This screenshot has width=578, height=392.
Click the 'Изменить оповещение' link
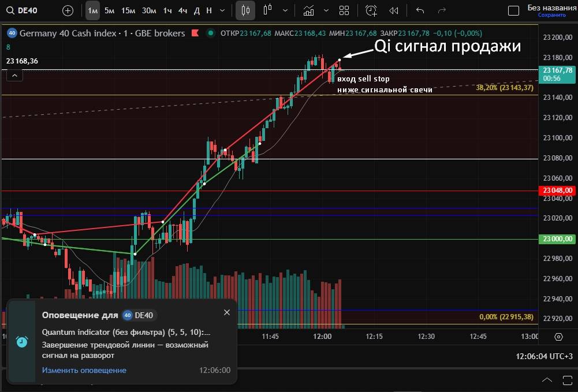tap(84, 370)
